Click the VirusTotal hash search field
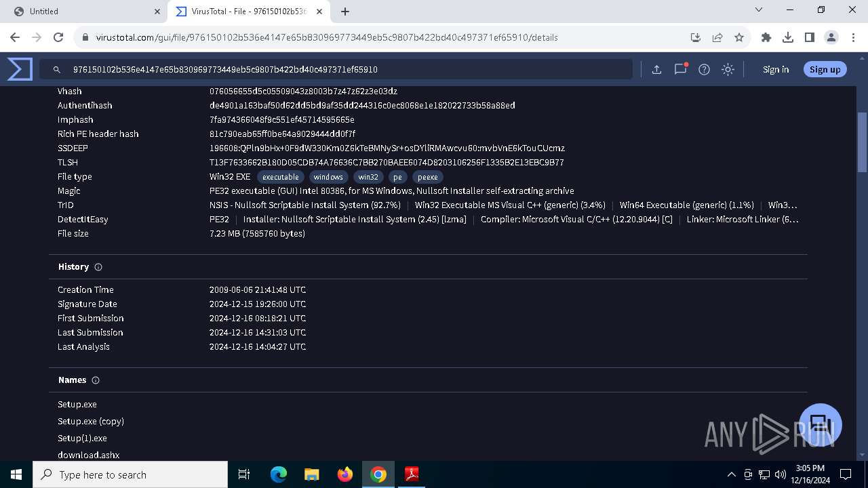Image resolution: width=868 pixels, height=488 pixels. 336,69
